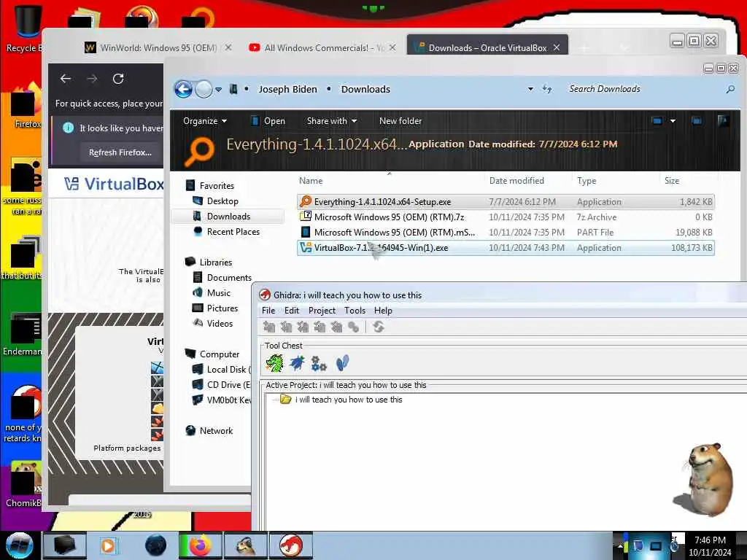
Task: Click Ghidra's Update checked-out file toolbar icon
Action: pyautogui.click(x=303, y=327)
